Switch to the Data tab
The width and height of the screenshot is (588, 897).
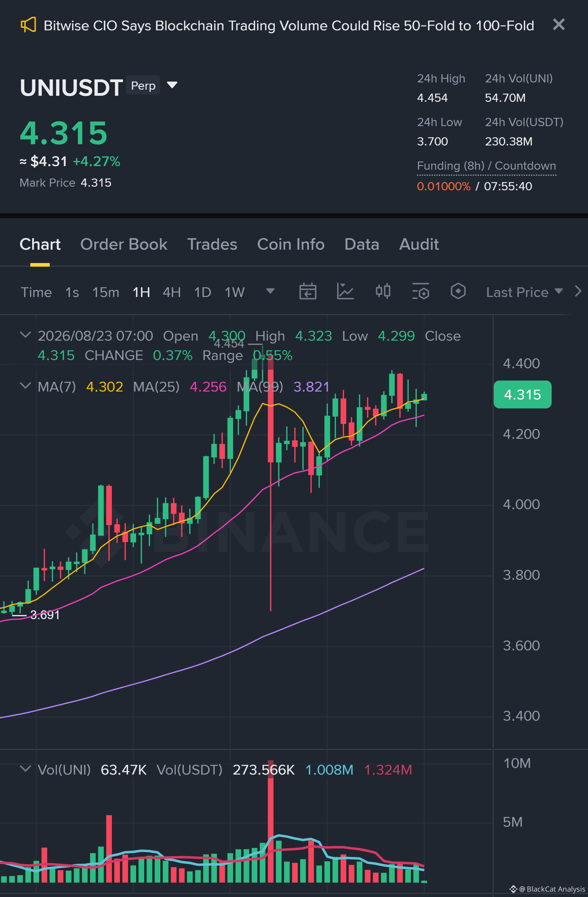(x=362, y=244)
